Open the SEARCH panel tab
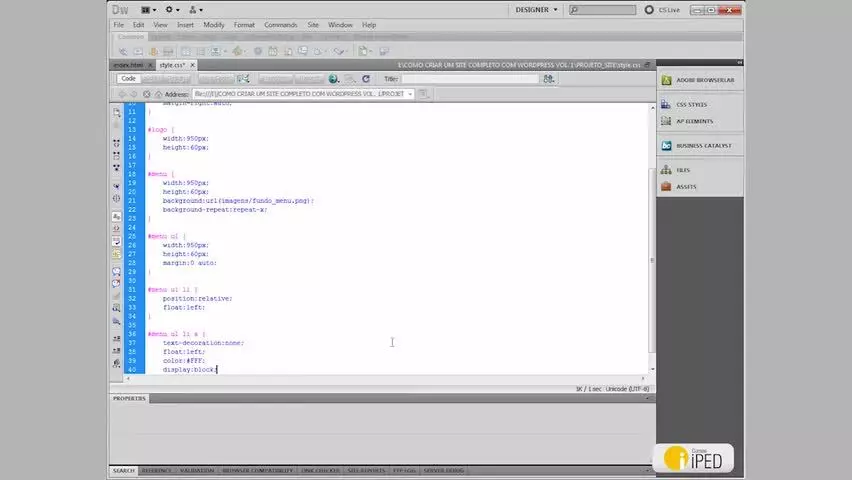This screenshot has height=480, width=852. tap(124, 471)
